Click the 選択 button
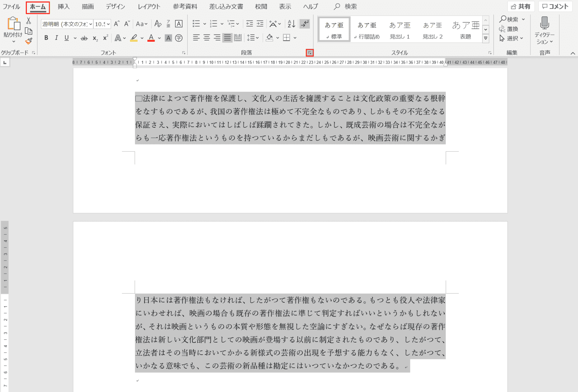 (x=511, y=38)
